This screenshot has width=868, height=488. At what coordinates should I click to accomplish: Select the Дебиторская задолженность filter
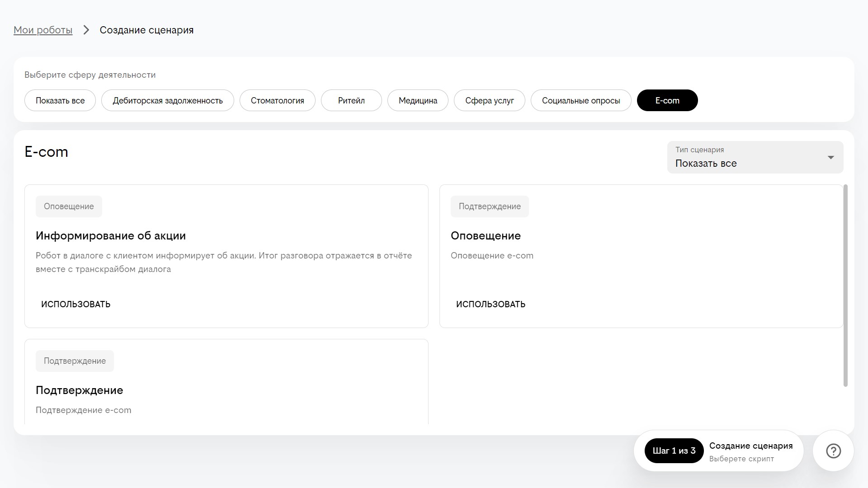[x=168, y=100]
